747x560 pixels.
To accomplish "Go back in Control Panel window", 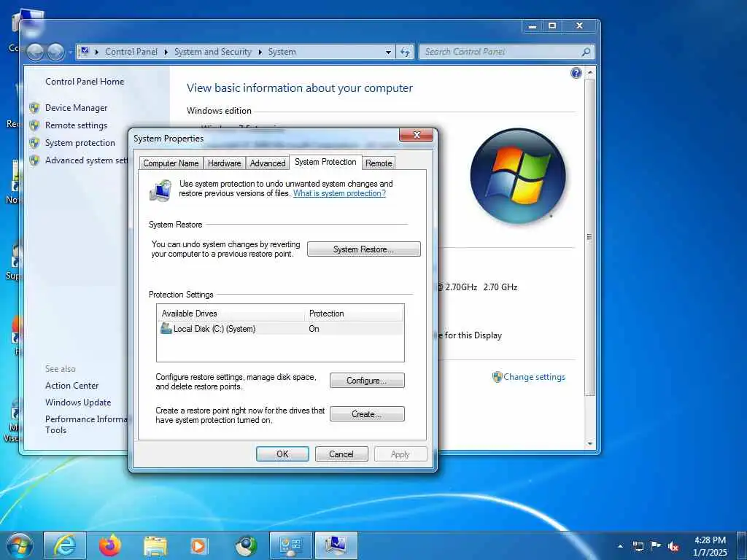I will click(x=35, y=52).
